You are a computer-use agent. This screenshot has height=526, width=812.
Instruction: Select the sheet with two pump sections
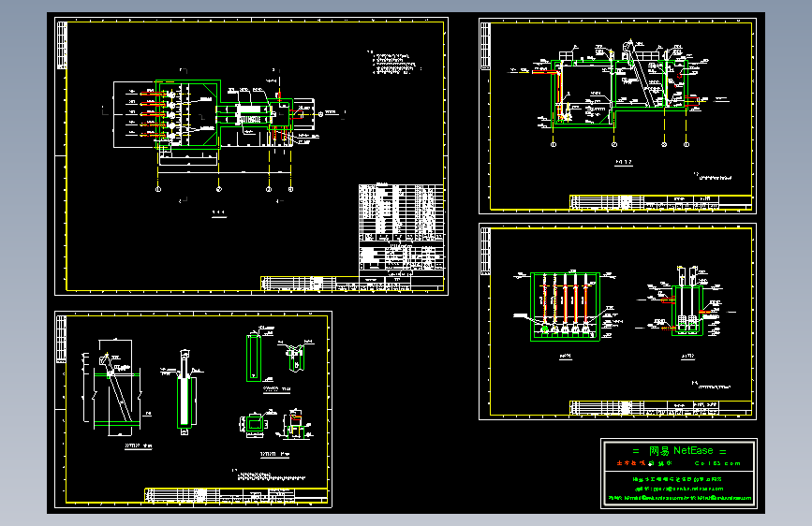click(617, 322)
